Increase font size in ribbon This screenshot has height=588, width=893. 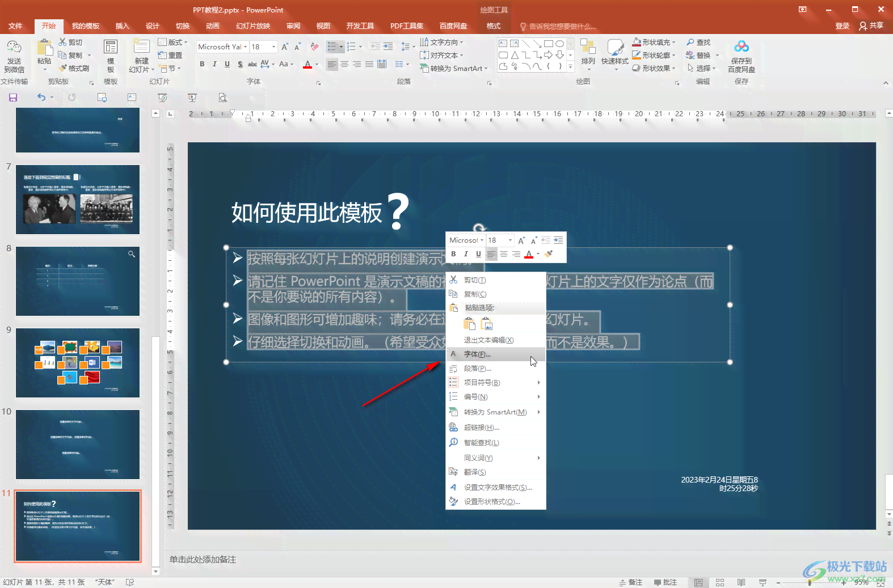285,47
